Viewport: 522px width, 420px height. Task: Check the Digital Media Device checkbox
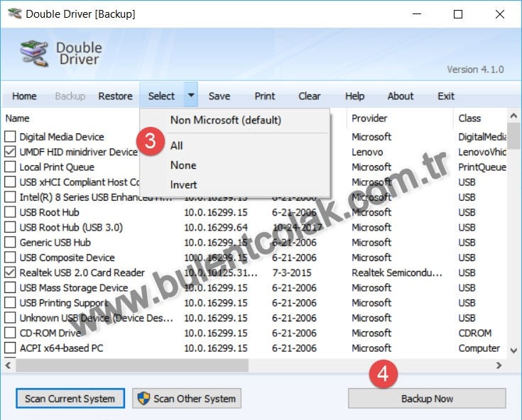coord(11,137)
